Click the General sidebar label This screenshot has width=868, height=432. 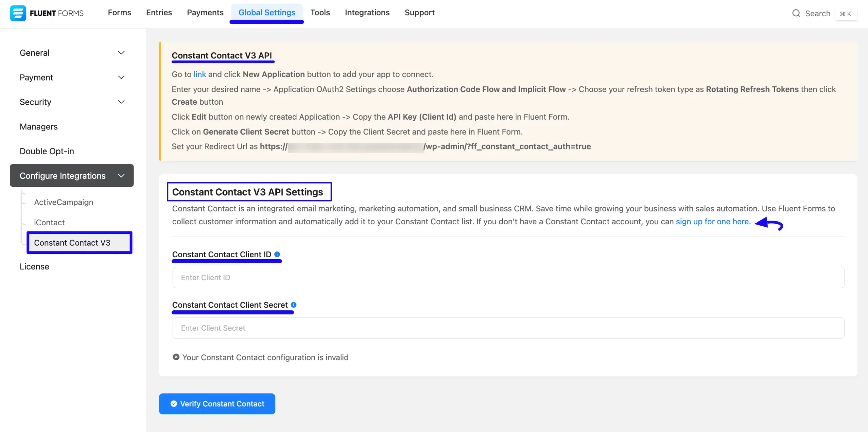point(35,53)
